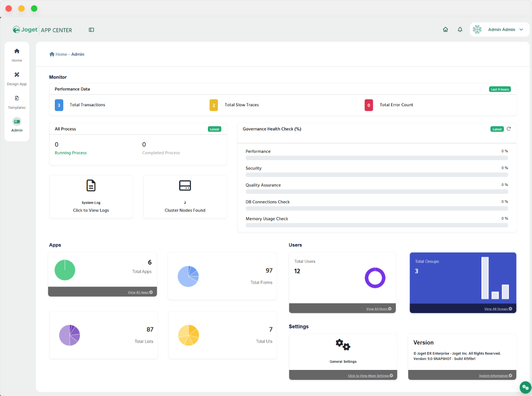Go to Home in sidebar
The height and width of the screenshot is (396, 532).
(17, 54)
